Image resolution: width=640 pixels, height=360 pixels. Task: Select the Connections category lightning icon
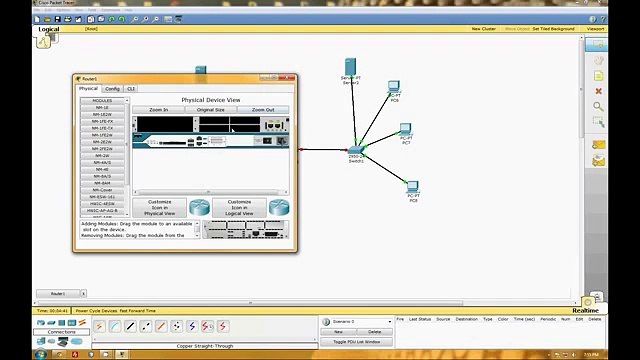82,322
